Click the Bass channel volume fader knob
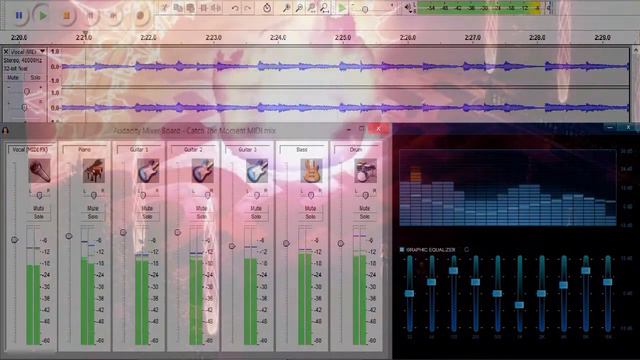 [x=286, y=243]
